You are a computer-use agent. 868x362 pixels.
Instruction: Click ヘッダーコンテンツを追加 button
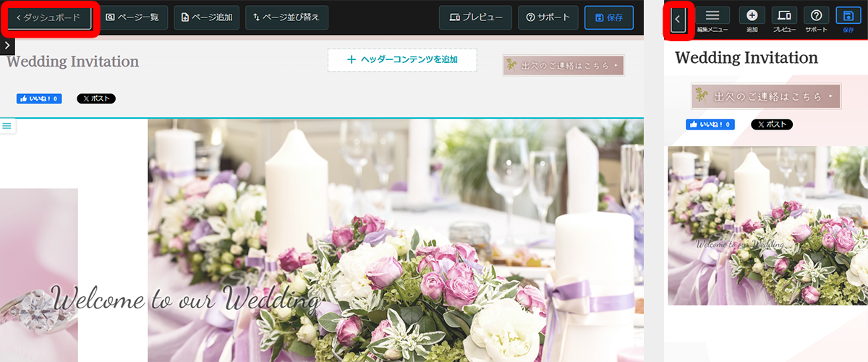click(x=402, y=60)
